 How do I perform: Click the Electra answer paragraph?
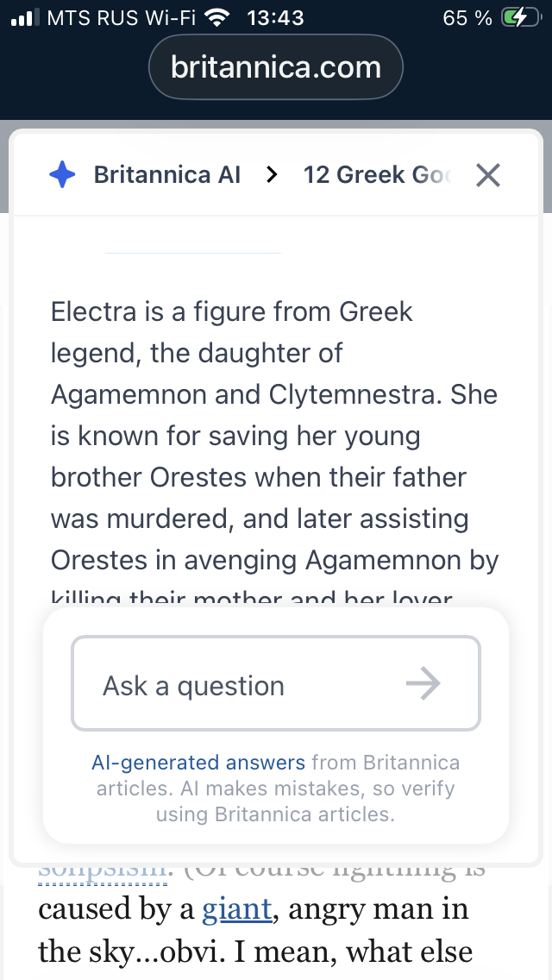point(274,436)
